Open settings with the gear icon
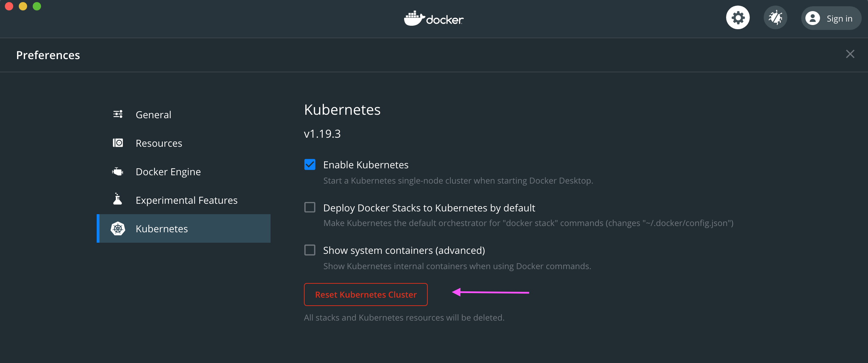 click(738, 18)
